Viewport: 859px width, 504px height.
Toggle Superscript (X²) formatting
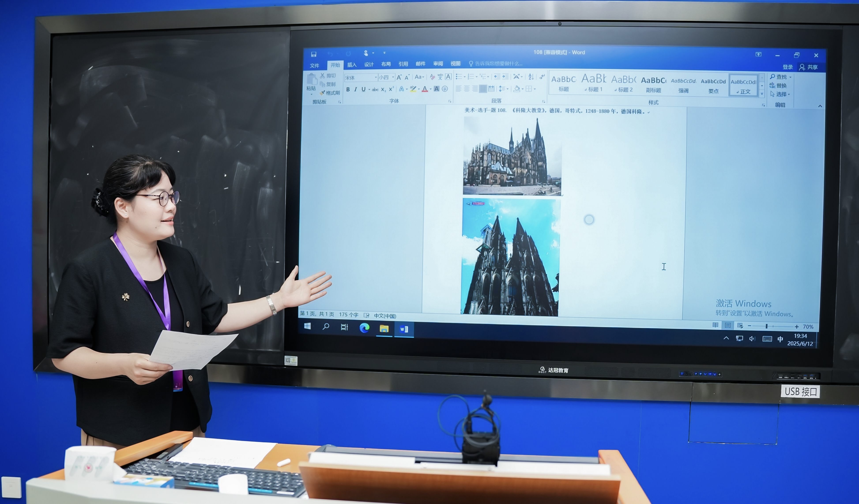(x=391, y=89)
